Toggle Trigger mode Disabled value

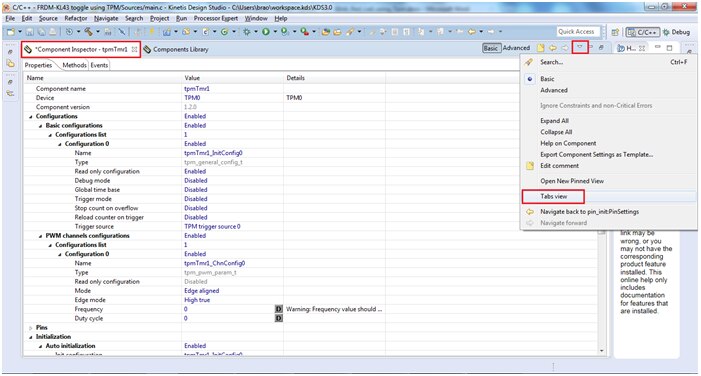(x=196, y=199)
